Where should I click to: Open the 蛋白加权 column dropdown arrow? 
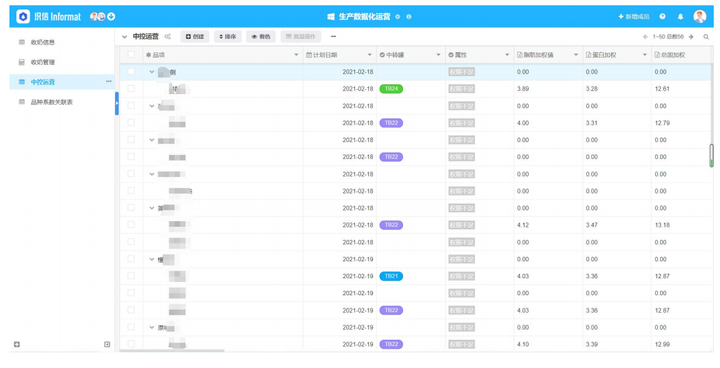645,55
